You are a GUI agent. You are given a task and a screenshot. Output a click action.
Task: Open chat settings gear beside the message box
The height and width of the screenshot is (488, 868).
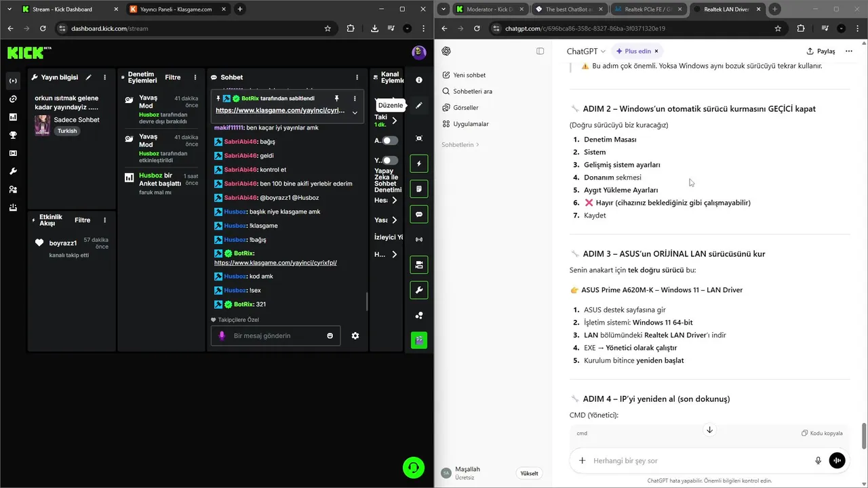coord(355,335)
